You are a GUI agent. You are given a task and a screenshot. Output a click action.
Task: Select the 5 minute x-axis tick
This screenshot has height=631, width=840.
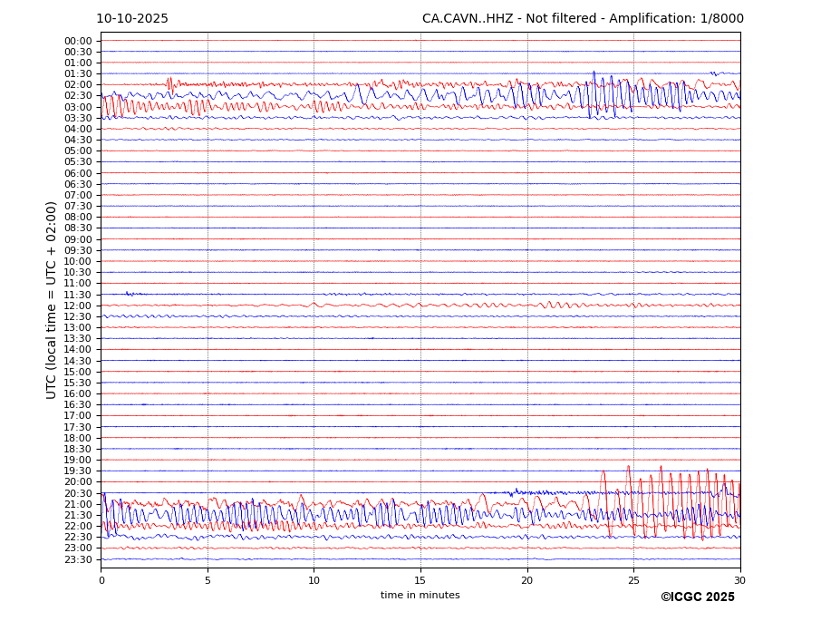208,580
